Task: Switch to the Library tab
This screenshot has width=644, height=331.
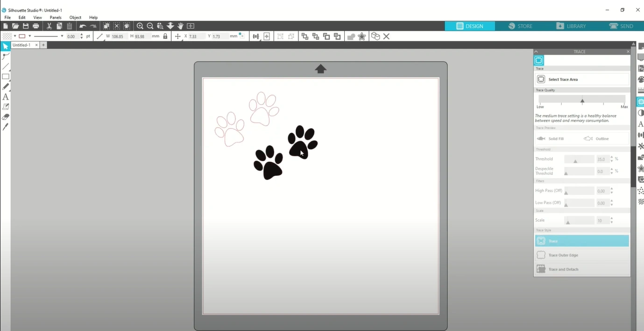Action: click(x=571, y=26)
